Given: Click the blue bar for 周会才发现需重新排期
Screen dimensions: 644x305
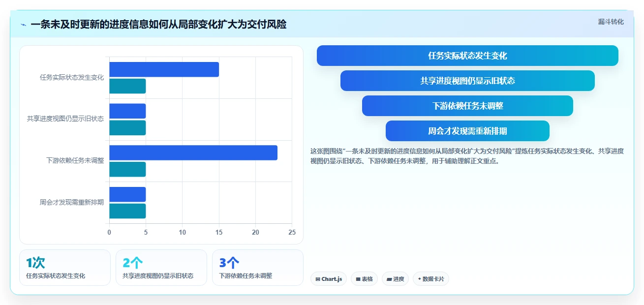Looking at the screenshot, I should point(127,194).
